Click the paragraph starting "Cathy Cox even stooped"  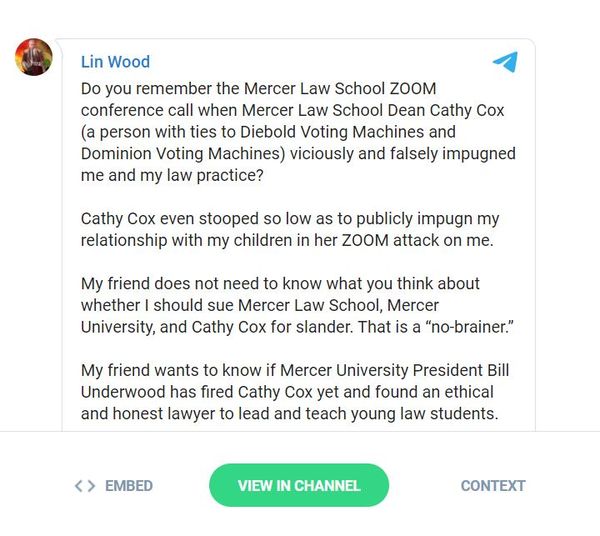290,229
